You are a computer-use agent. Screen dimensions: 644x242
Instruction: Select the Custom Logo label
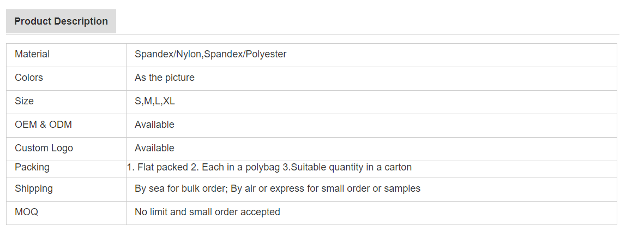[44, 148]
